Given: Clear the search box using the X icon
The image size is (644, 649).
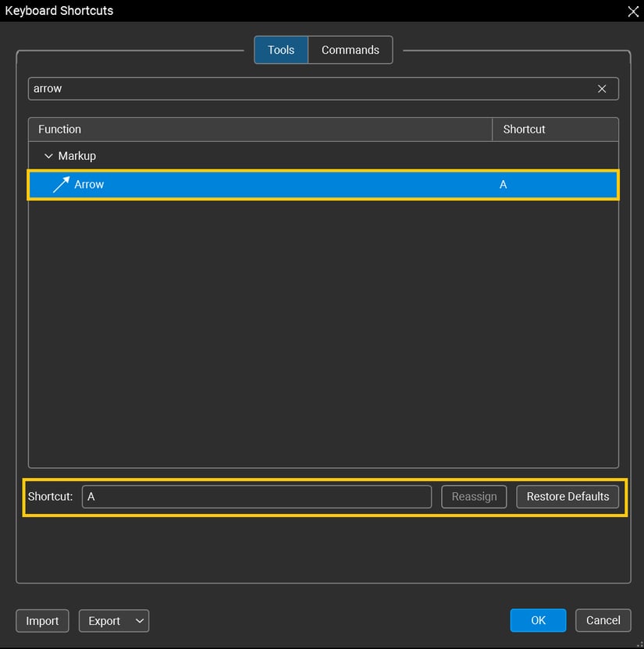Looking at the screenshot, I should 602,88.
